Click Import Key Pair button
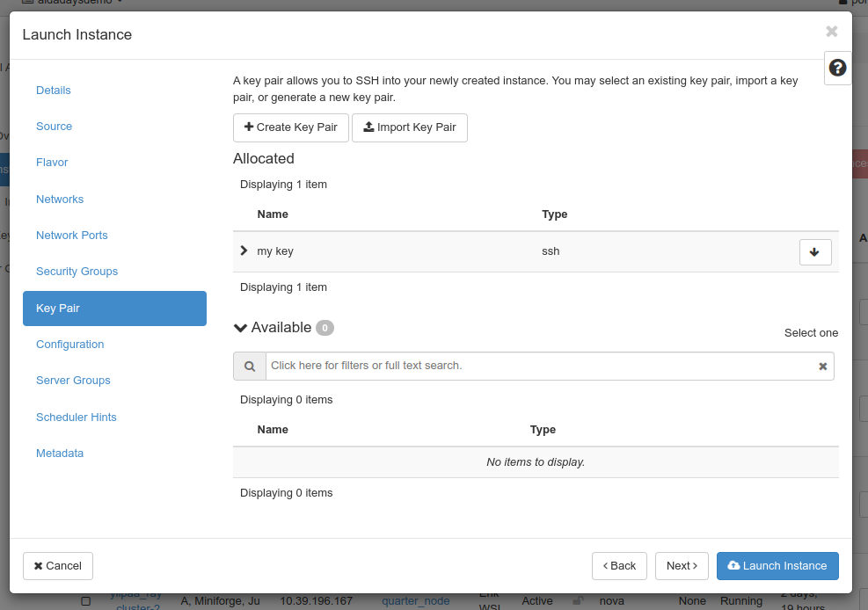Screen dimensions: 868x610 pos(410,127)
